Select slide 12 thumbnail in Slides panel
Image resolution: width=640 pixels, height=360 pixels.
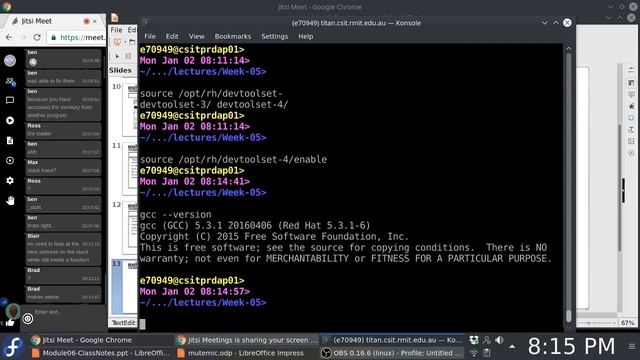click(x=131, y=227)
